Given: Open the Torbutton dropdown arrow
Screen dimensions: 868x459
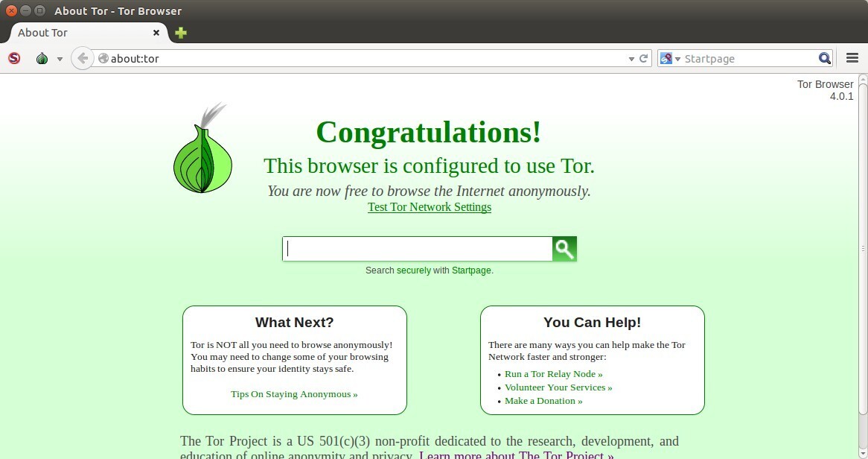Looking at the screenshot, I should [x=60, y=57].
